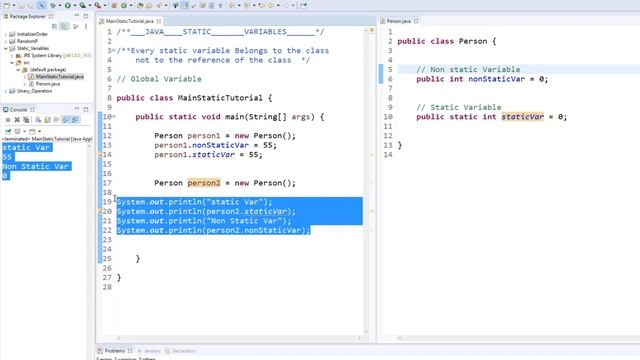Toggle Show Console on standard error change
The width and height of the screenshot is (640, 360).
[76, 120]
